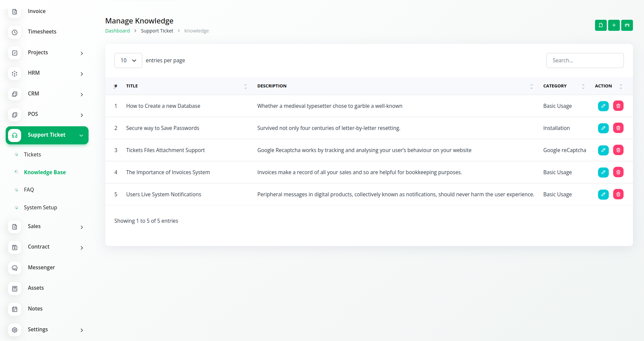
Task: Edit the 'How to Create a new Database' entry
Action: 603,106
